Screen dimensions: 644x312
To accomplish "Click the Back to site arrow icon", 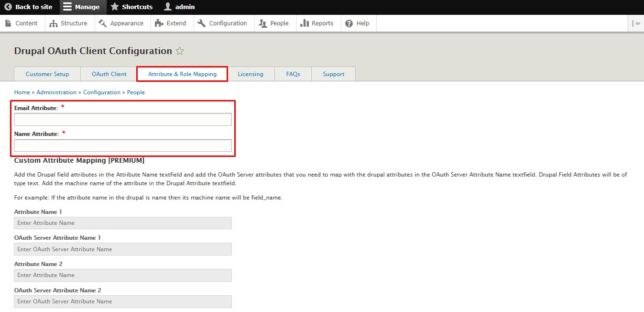I will pyautogui.click(x=8, y=7).
